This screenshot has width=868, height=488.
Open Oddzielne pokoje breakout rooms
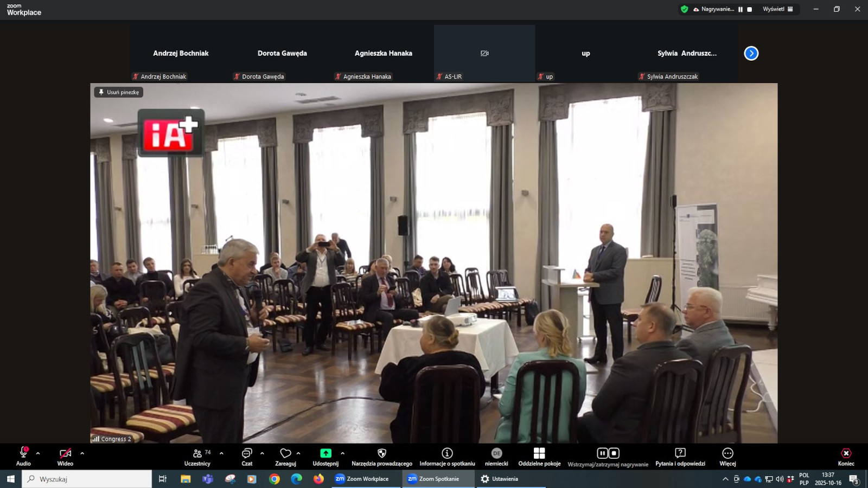539,457
